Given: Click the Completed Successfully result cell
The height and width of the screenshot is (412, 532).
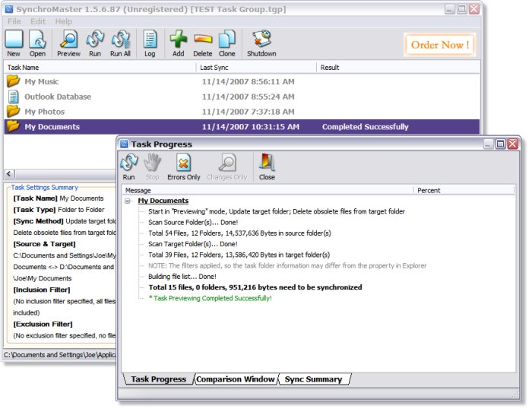Looking at the screenshot, I should click(x=365, y=127).
